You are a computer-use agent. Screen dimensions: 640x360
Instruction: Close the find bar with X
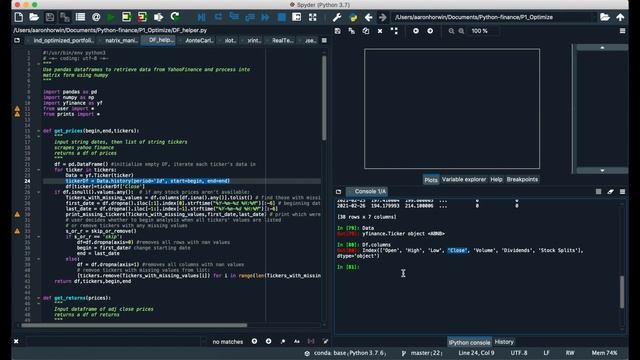(x=16, y=341)
